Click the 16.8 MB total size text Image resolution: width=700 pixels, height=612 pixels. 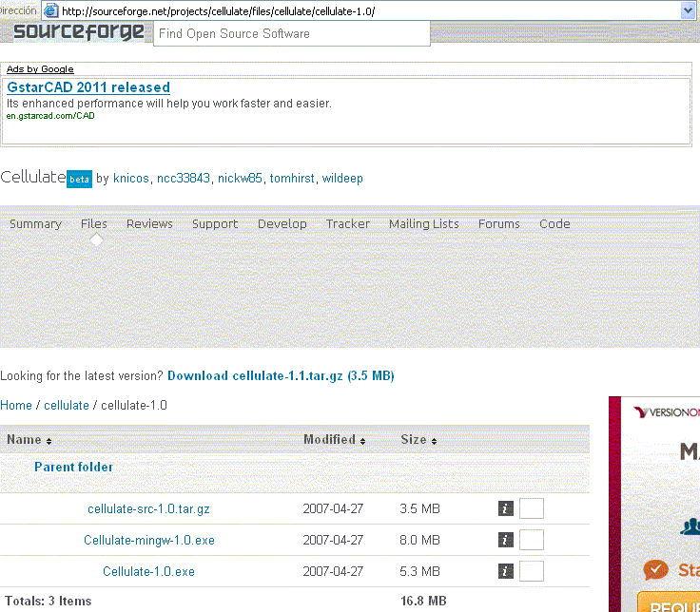coord(423,601)
